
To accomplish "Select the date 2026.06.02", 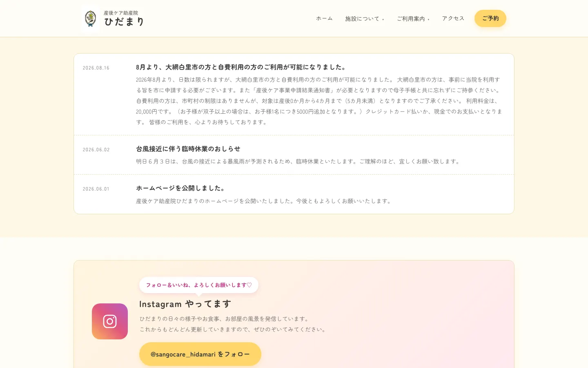I will click(96, 150).
